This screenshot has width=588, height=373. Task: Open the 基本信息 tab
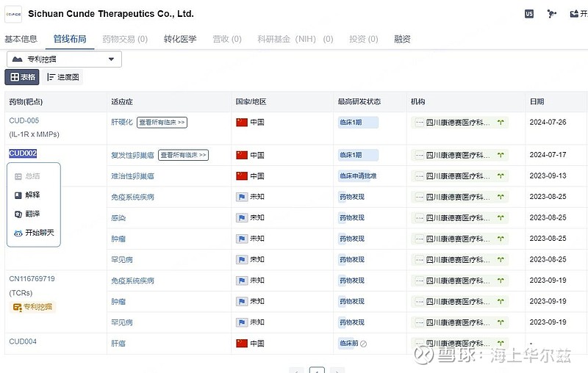coord(21,39)
